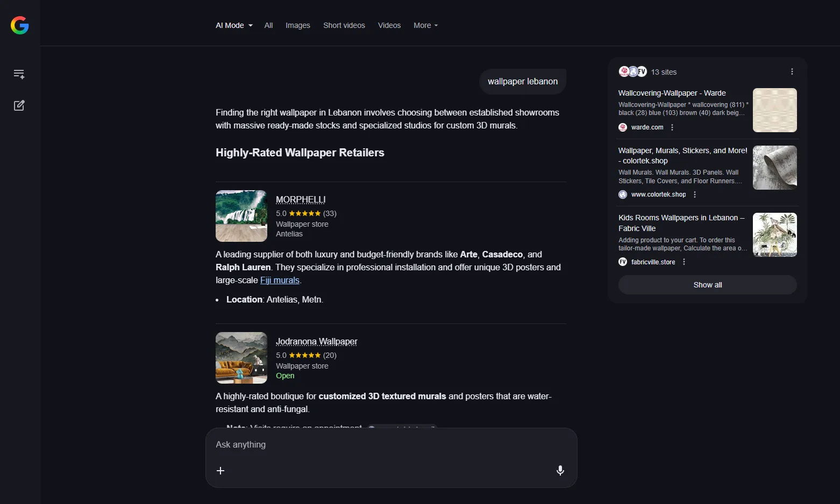Switch to the Short videos tab
This screenshot has width=840, height=504.
tap(344, 25)
